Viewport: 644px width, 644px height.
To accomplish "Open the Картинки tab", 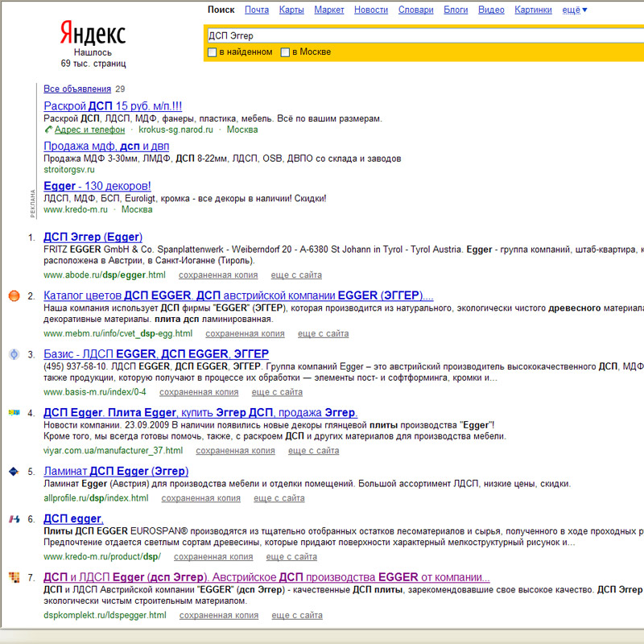I will [x=533, y=10].
